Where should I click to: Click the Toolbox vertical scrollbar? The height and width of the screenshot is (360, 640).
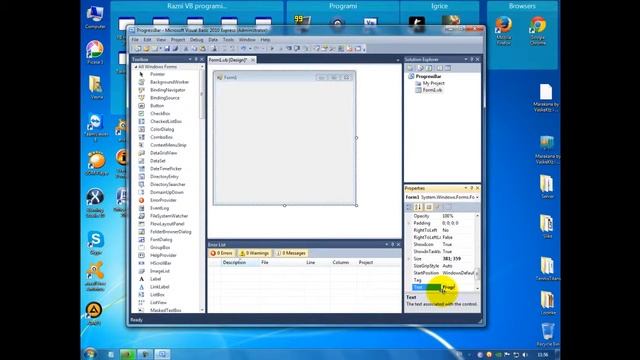coord(202,188)
